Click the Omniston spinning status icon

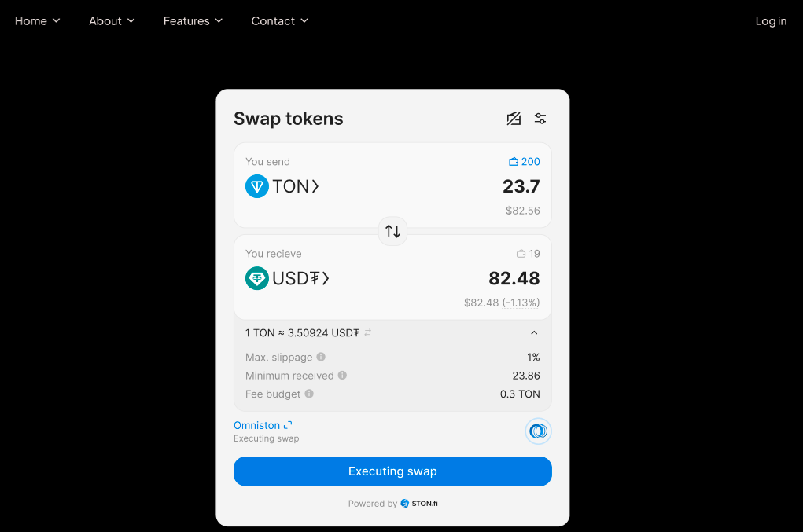[538, 431]
